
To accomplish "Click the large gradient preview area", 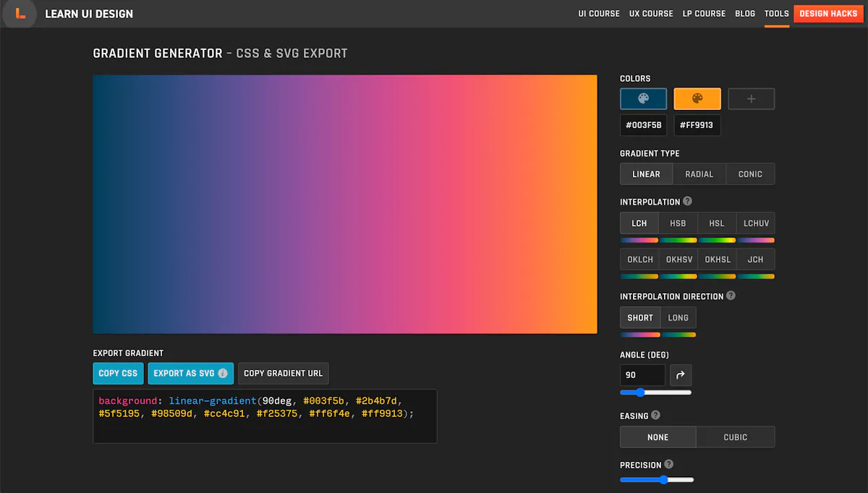I will point(345,204).
